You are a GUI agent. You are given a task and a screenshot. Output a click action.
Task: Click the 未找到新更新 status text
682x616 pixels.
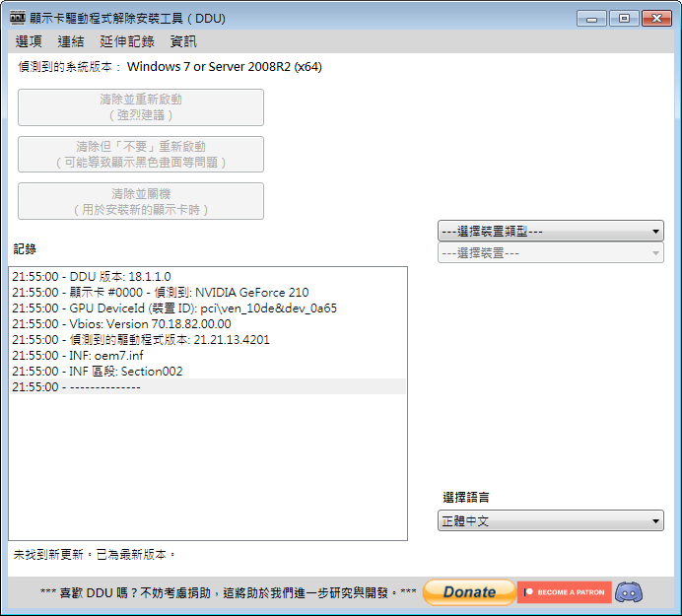[94, 555]
